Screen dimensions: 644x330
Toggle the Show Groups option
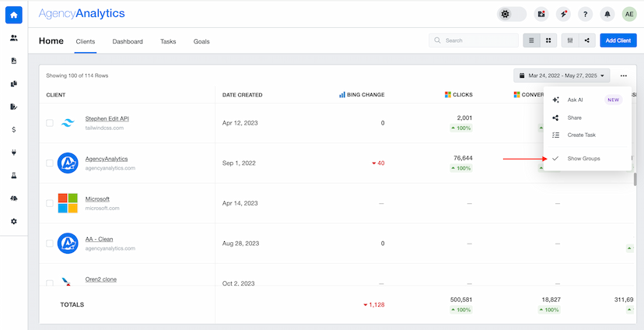pos(587,158)
